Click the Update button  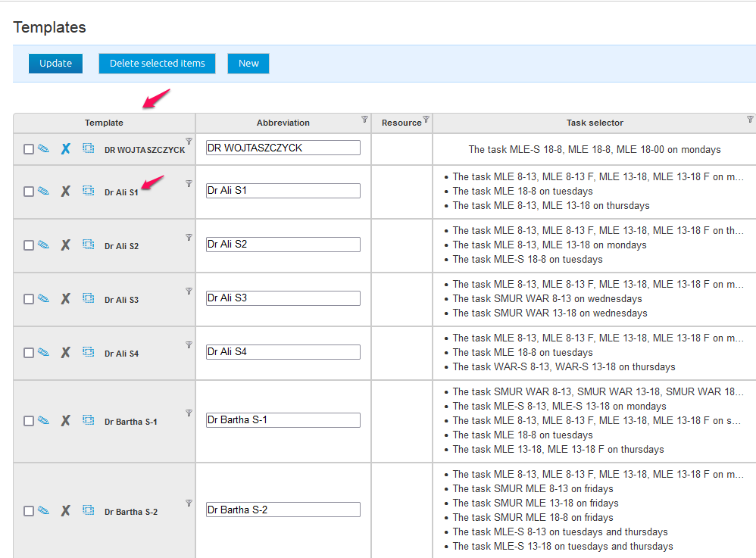[x=55, y=64]
